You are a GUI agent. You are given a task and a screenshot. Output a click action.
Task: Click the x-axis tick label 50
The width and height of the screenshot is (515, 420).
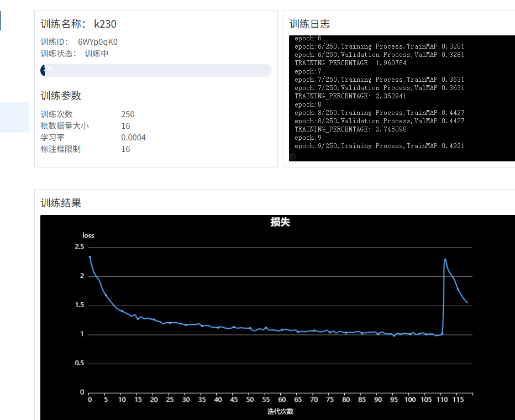[250, 400]
